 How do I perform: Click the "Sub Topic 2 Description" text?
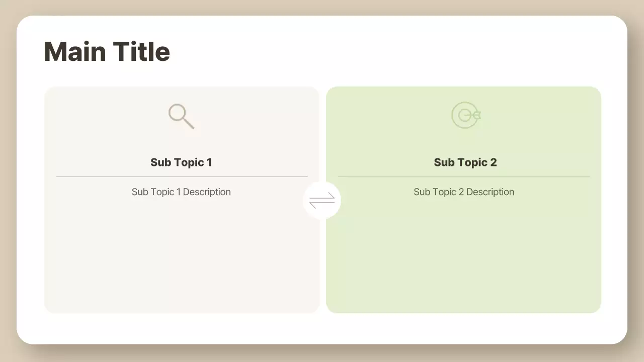tap(463, 192)
